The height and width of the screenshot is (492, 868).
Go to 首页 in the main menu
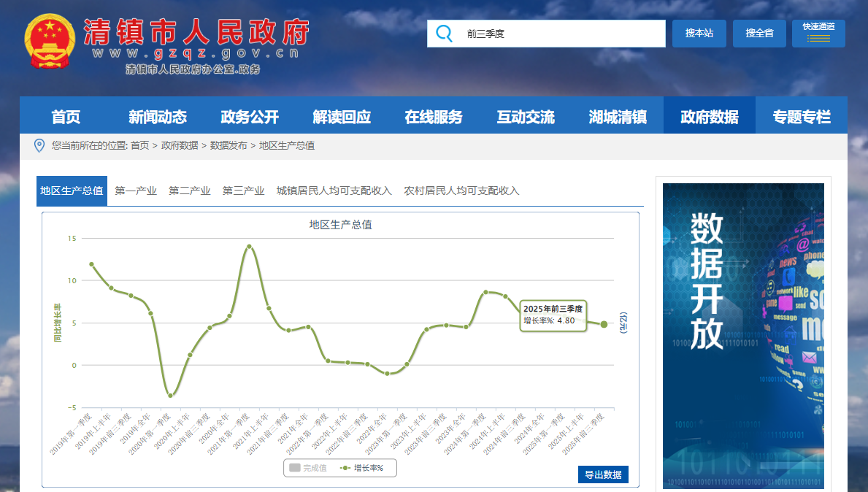[66, 117]
